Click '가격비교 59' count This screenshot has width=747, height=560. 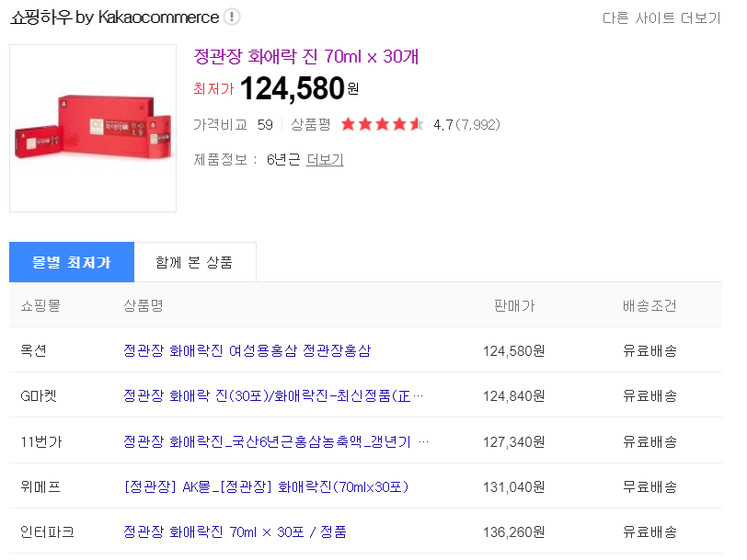(x=233, y=125)
